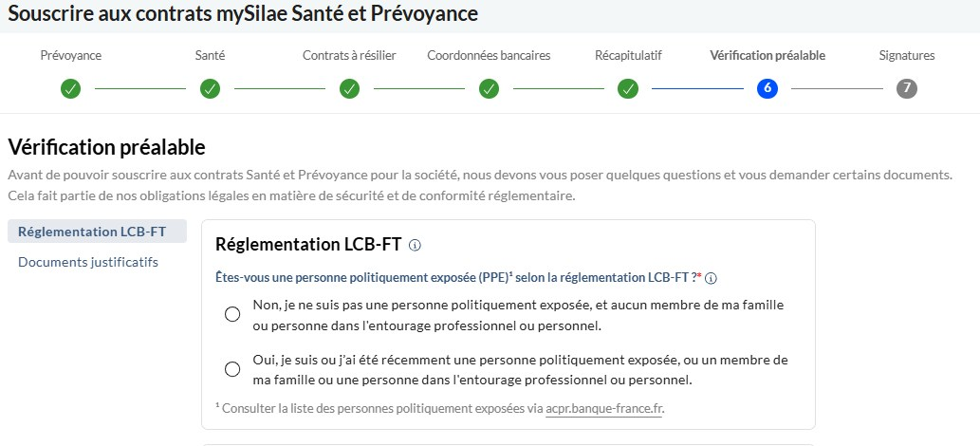Click the Récapitulatif step label
Viewport: 980px width, 446px height.
(628, 56)
